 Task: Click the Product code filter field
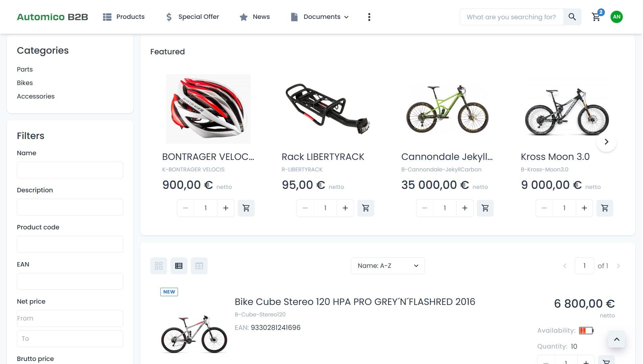click(70, 244)
